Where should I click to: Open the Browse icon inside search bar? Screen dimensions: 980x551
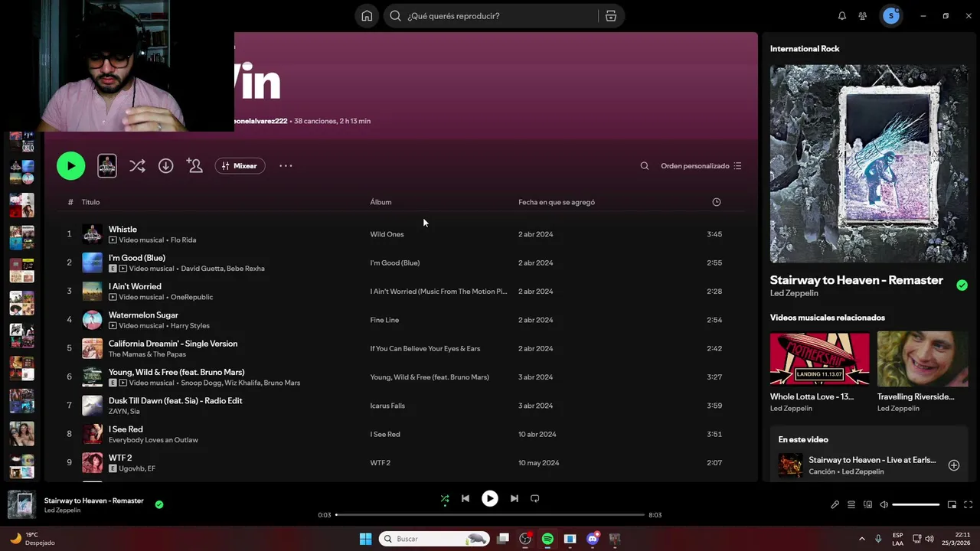click(x=611, y=16)
